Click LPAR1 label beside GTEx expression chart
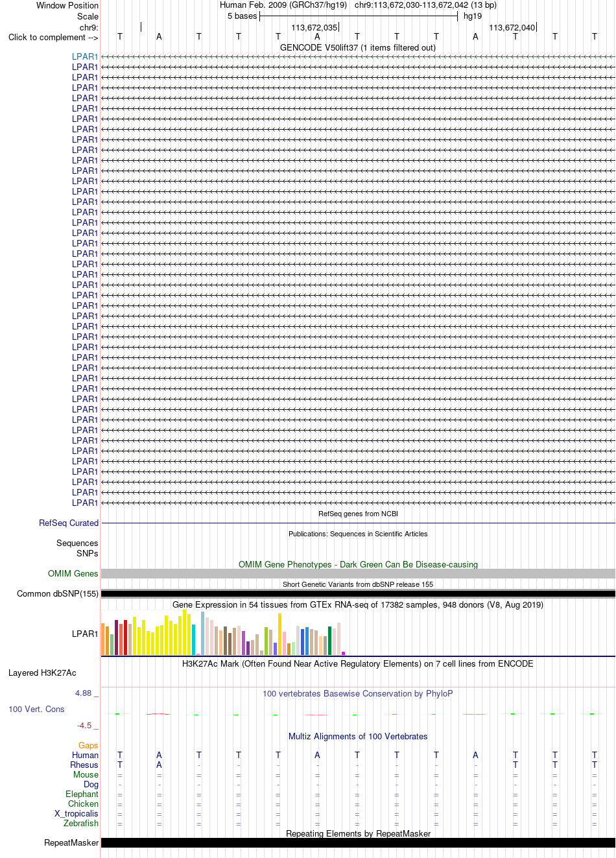 85,634
